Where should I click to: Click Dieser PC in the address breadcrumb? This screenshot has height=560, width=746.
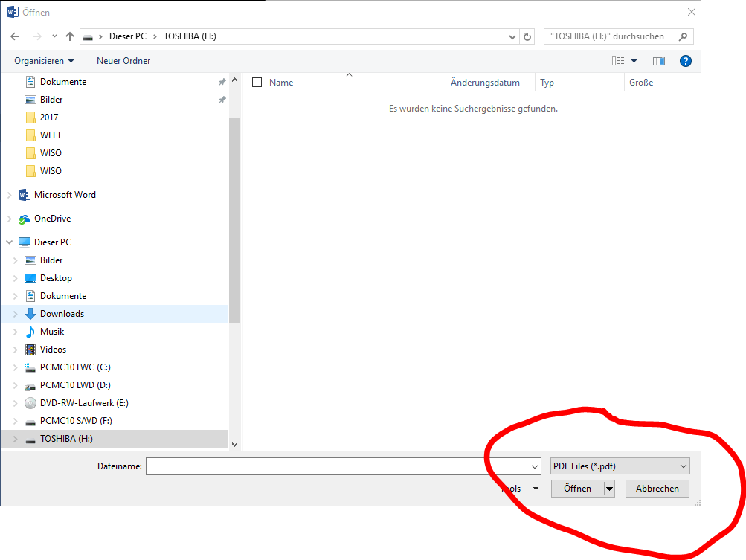pos(127,36)
